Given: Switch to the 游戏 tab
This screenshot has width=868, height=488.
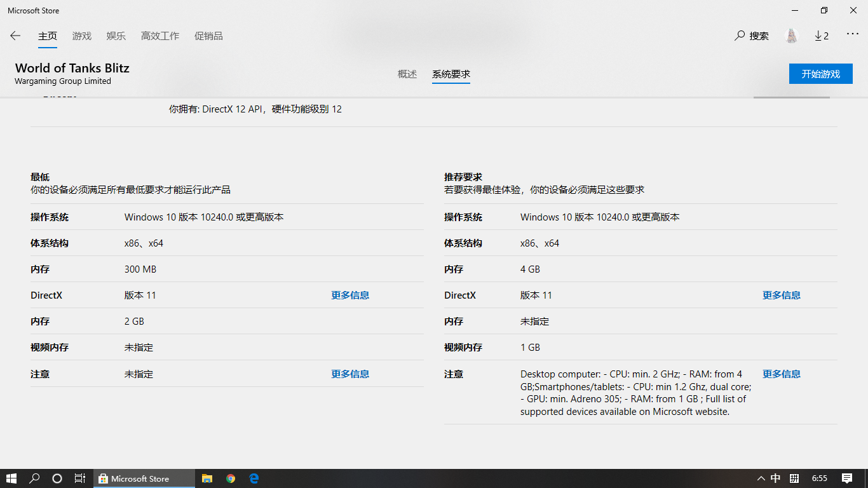Looking at the screenshot, I should pyautogui.click(x=82, y=36).
